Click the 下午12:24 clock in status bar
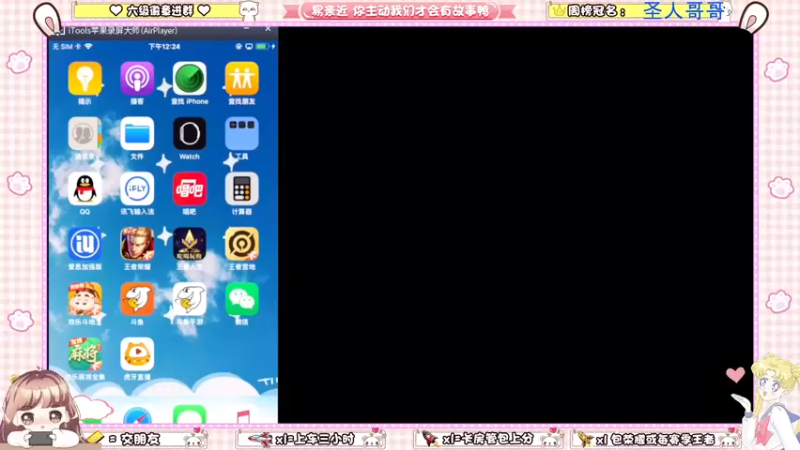The width and height of the screenshot is (800, 450). (x=164, y=46)
